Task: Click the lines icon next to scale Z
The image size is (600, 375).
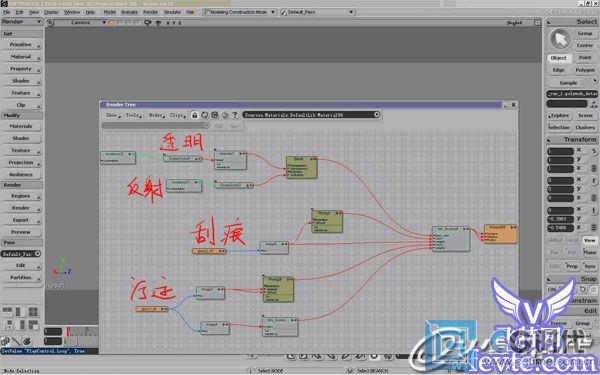Action: (594, 168)
